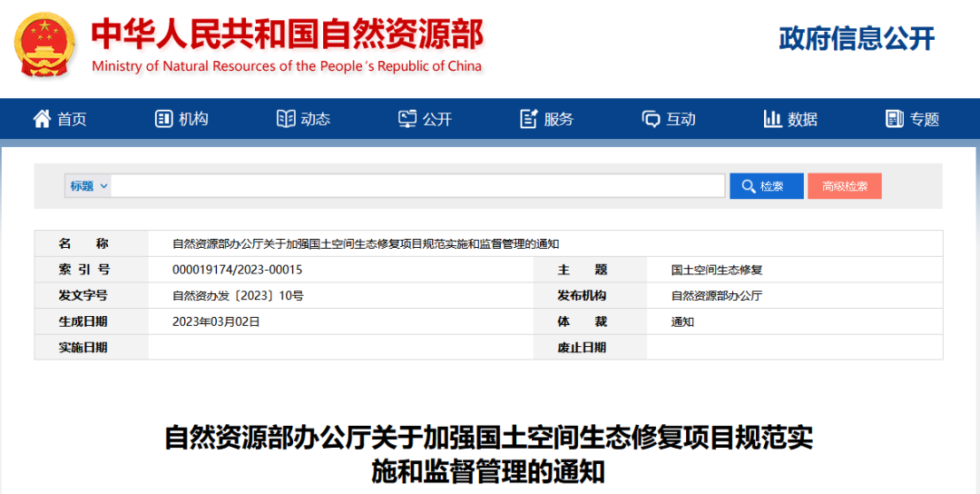Click the edit document icon for 服务

coord(529,119)
